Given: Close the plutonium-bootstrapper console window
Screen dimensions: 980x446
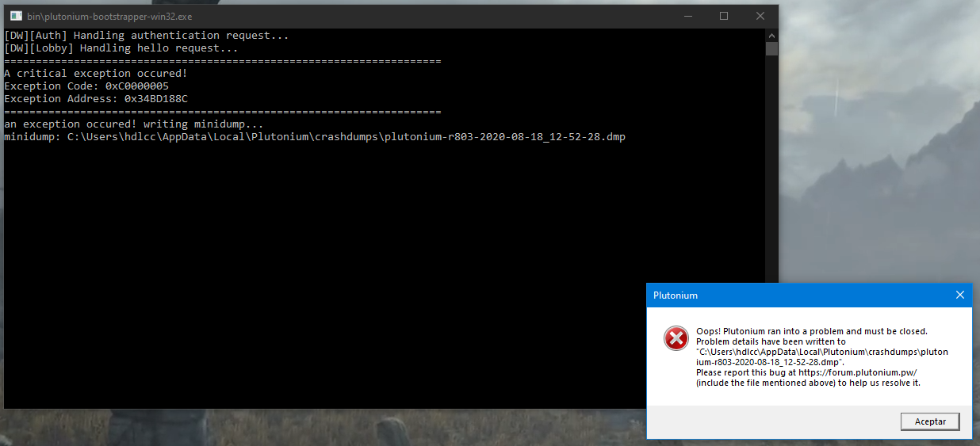Looking at the screenshot, I should click(760, 16).
